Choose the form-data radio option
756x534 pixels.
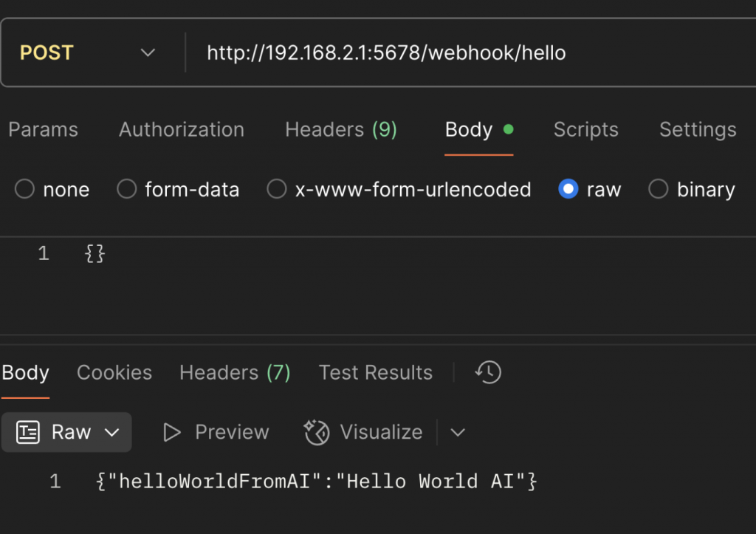click(x=127, y=190)
